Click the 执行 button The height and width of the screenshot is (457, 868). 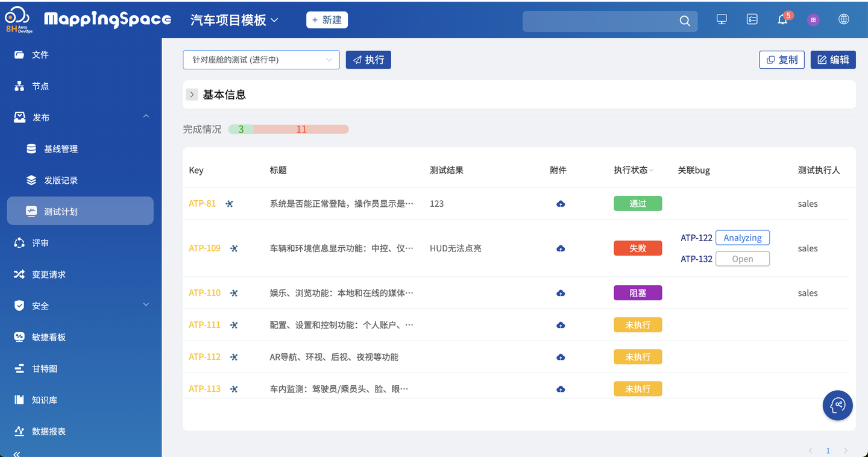(368, 60)
